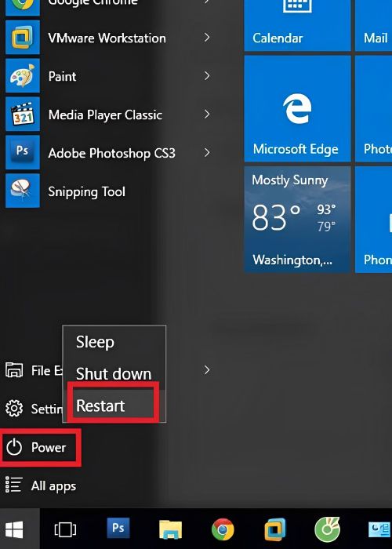The image size is (392, 549).
Task: Open VMware Workstation from the app list
Action: 107,38
